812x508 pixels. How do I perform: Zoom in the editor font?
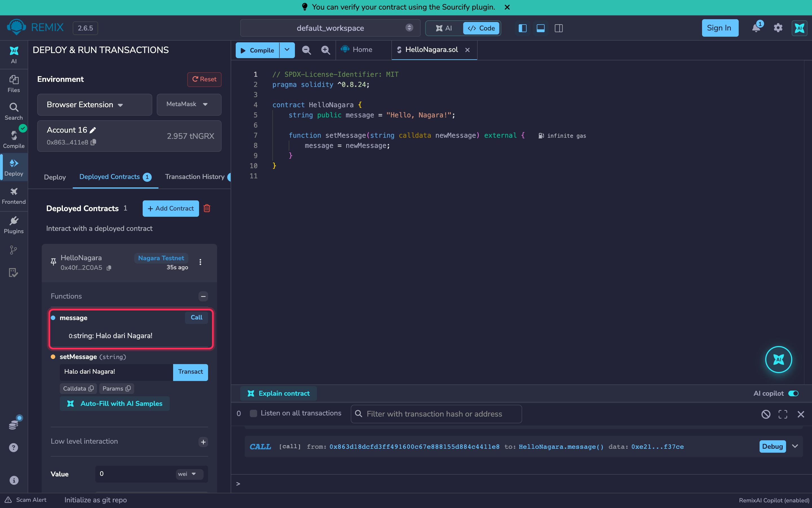[x=325, y=50]
